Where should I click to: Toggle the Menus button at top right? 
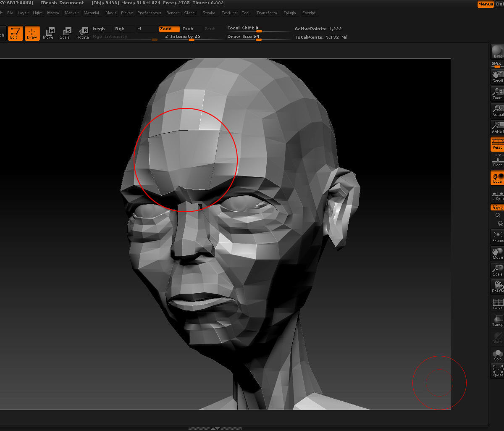486,4
